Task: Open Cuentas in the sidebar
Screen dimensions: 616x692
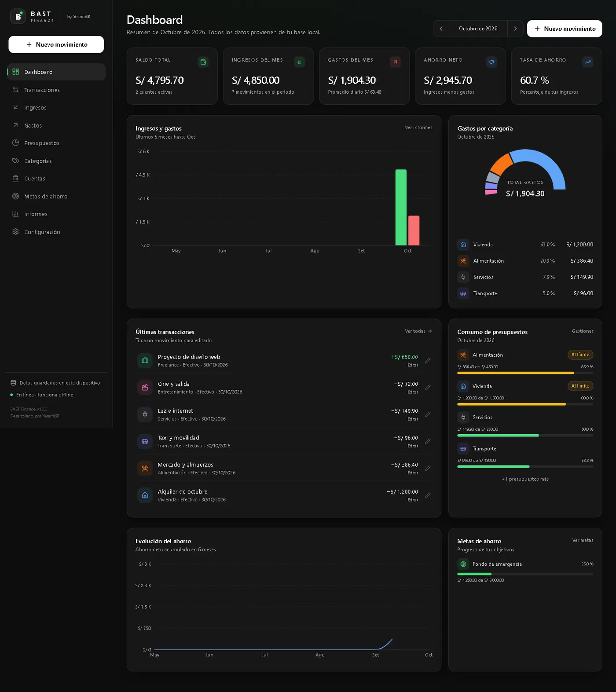Action: pyautogui.click(x=56, y=179)
